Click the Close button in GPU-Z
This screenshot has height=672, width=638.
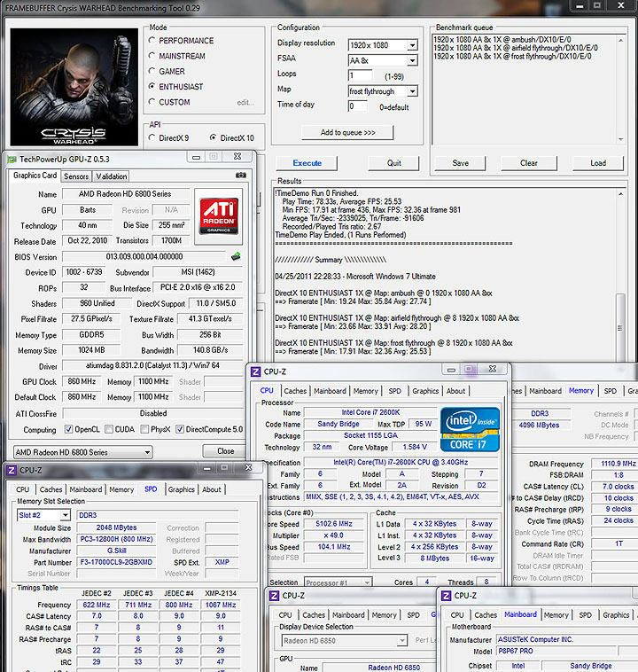(225, 451)
